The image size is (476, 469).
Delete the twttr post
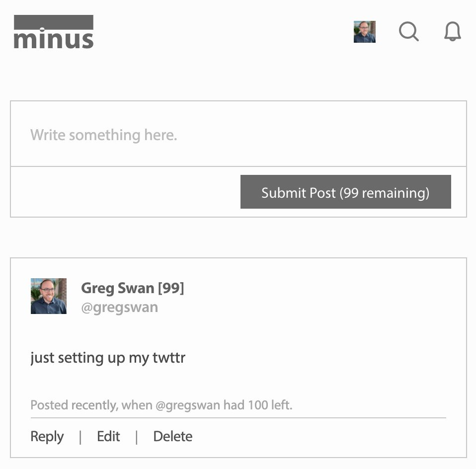(x=173, y=437)
